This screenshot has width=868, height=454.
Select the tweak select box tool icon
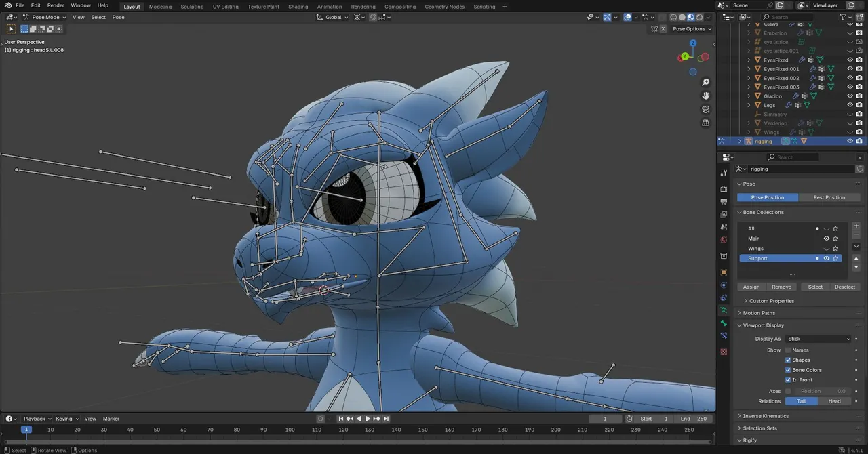point(12,29)
